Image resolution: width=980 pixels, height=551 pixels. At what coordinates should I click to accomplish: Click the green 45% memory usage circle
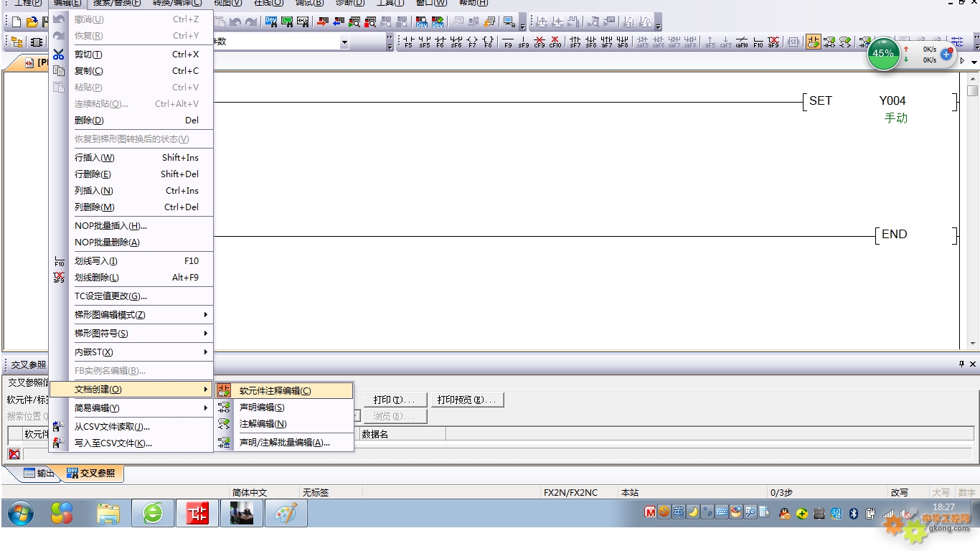[883, 53]
